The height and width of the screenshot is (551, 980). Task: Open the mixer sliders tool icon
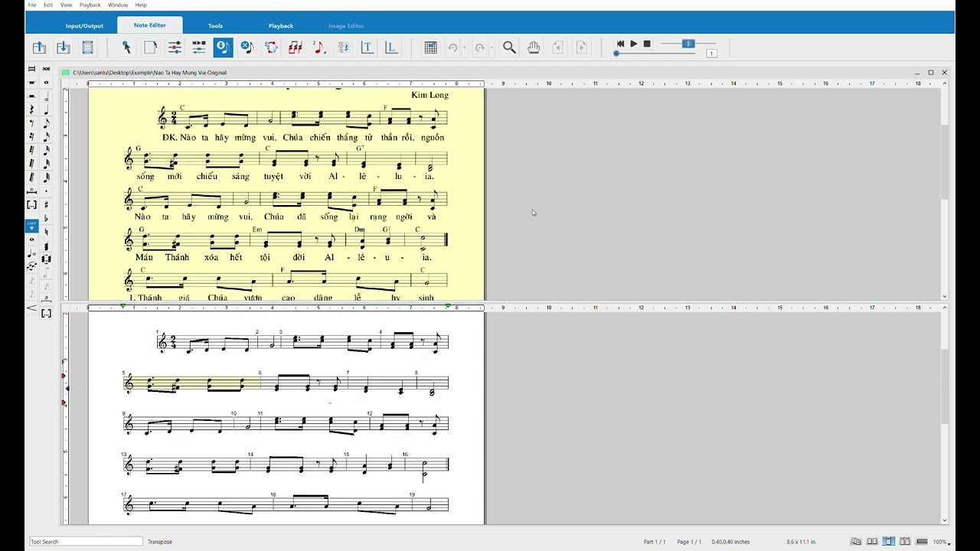(175, 47)
